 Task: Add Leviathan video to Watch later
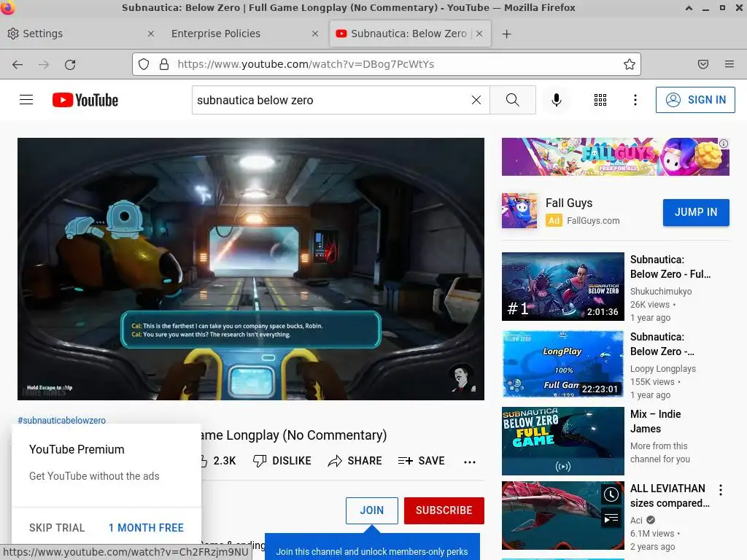pos(611,495)
